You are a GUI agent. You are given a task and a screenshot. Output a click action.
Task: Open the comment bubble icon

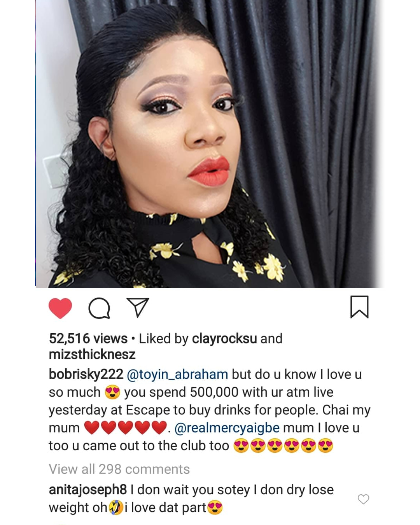99,308
